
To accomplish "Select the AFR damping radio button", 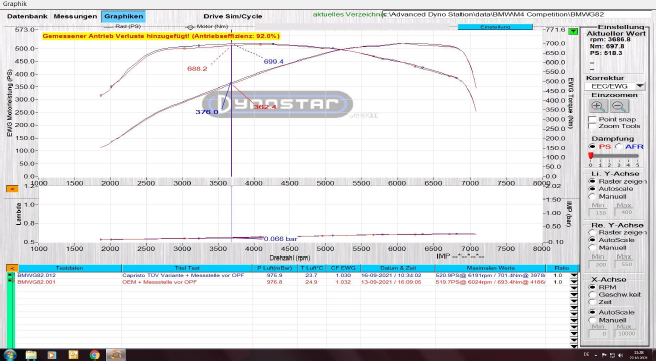I will pos(619,146).
